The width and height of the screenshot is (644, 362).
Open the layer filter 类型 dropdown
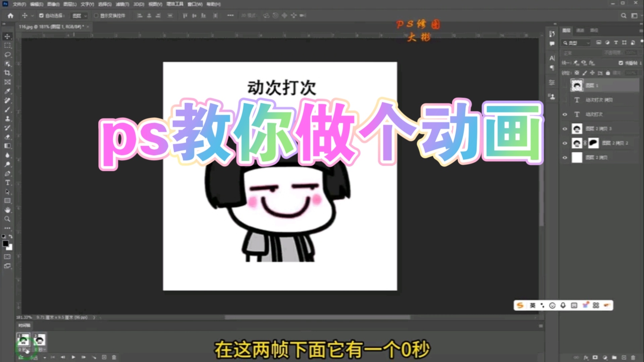point(576,43)
